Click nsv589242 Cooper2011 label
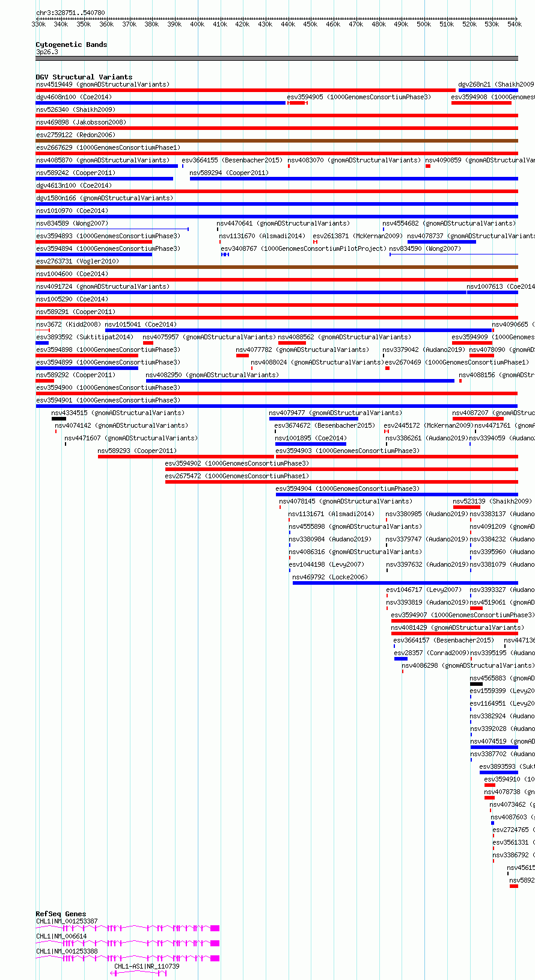 pyautogui.click(x=76, y=173)
